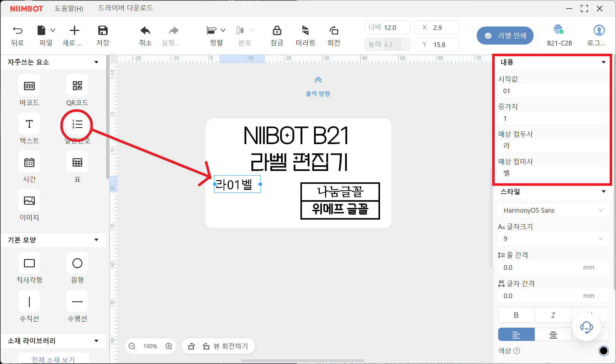616x364 pixels.
Task: Click the 너비 width field 12.0
Action: (387, 27)
